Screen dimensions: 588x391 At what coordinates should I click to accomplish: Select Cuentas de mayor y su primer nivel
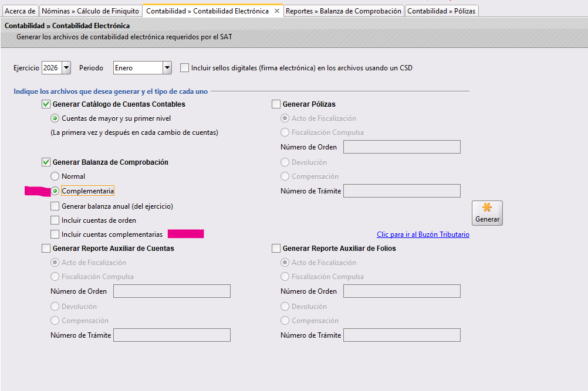(55, 118)
